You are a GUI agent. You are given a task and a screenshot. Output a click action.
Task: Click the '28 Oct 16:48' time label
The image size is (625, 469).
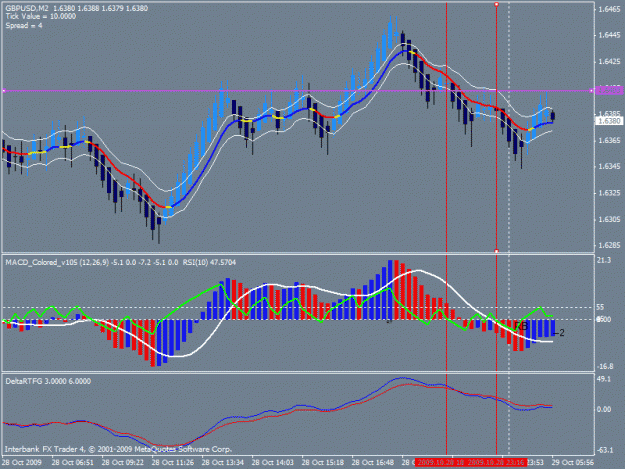[x=373, y=463]
